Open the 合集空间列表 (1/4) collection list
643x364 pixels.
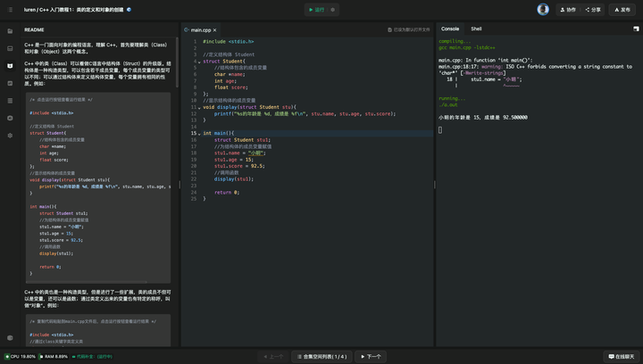click(x=321, y=356)
